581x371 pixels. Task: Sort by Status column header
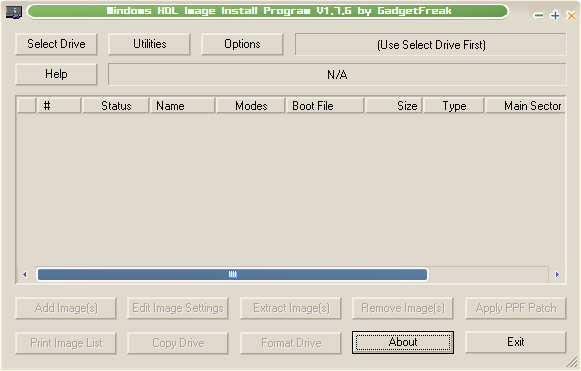coord(115,106)
